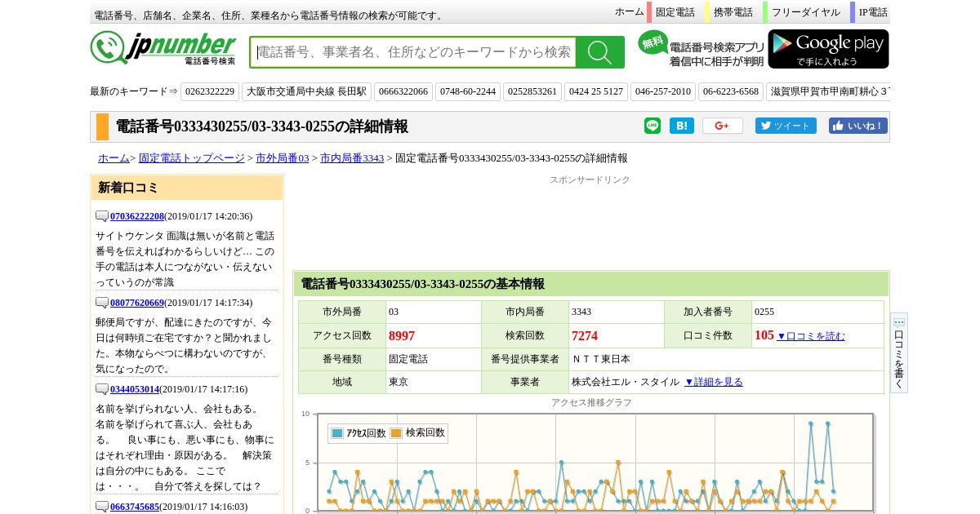Click the jpnumber logo
The width and height of the screenshot is (980, 514).
coord(163,48)
